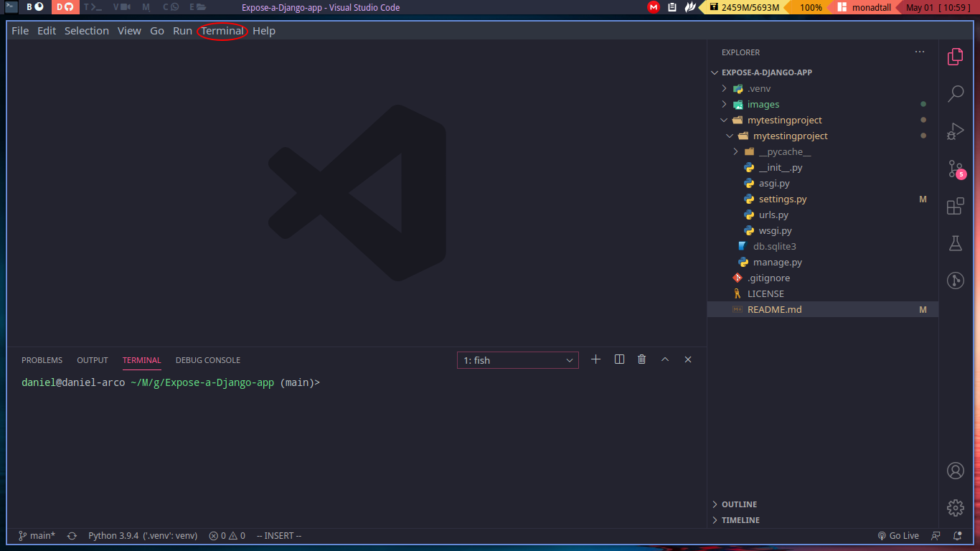Switch to the PROBLEMS tab
This screenshot has height=551, width=980.
coord(42,360)
